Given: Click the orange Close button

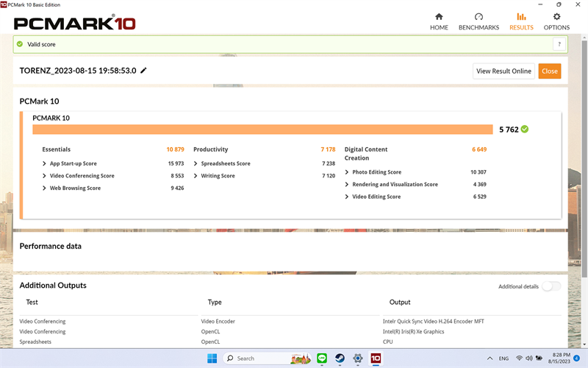Looking at the screenshot, I should tap(549, 71).
